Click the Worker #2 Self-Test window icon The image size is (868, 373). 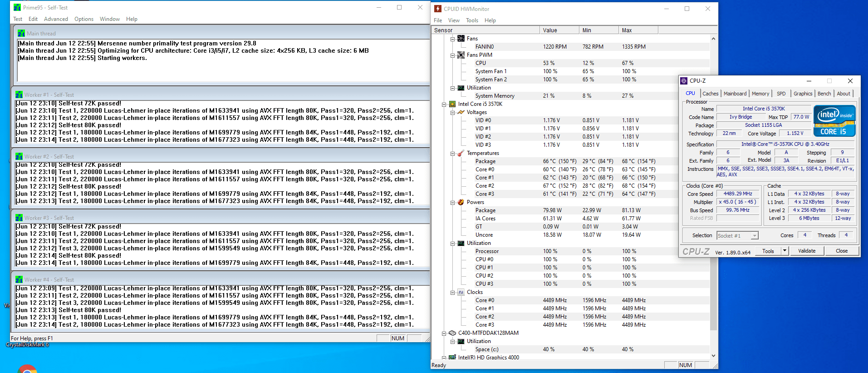click(19, 156)
